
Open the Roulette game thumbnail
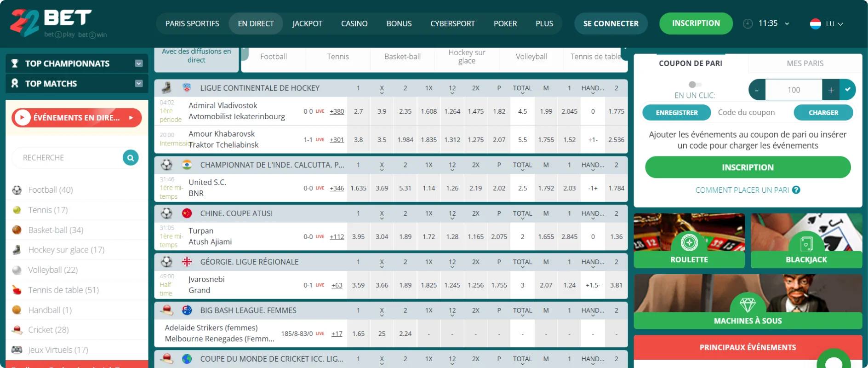[689, 241]
